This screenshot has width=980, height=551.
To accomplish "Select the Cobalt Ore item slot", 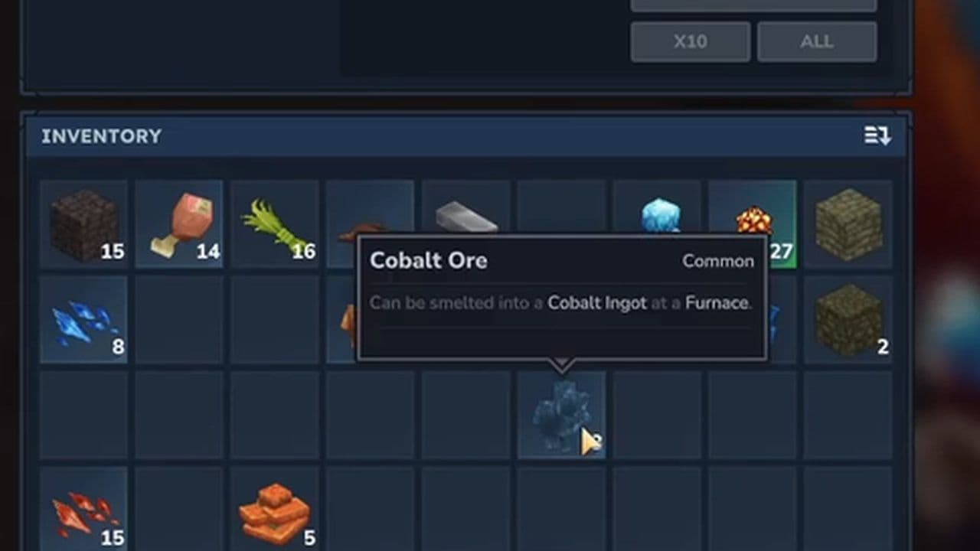I will click(561, 416).
